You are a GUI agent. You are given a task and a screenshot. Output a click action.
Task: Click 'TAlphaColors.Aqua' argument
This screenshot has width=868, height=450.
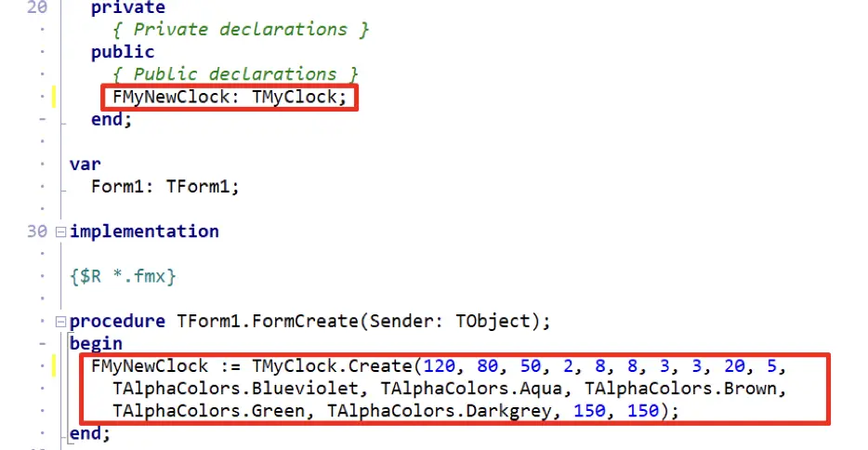[x=471, y=389]
